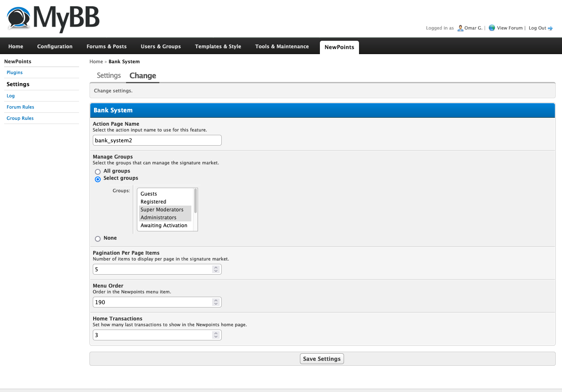Go to Group Rules in sidebar
Viewport: 562px width, 392px height.
point(20,118)
